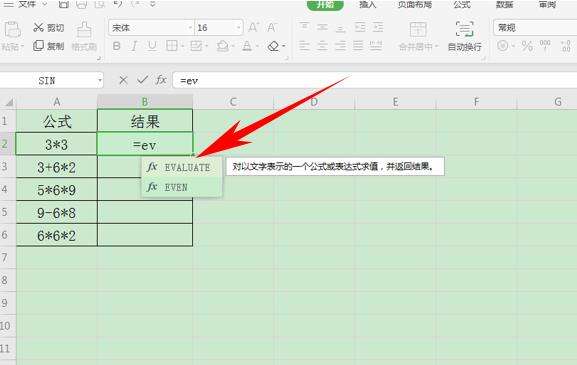577x365 pixels.
Task: Cancel formula entry with X button
Action: 123,80
